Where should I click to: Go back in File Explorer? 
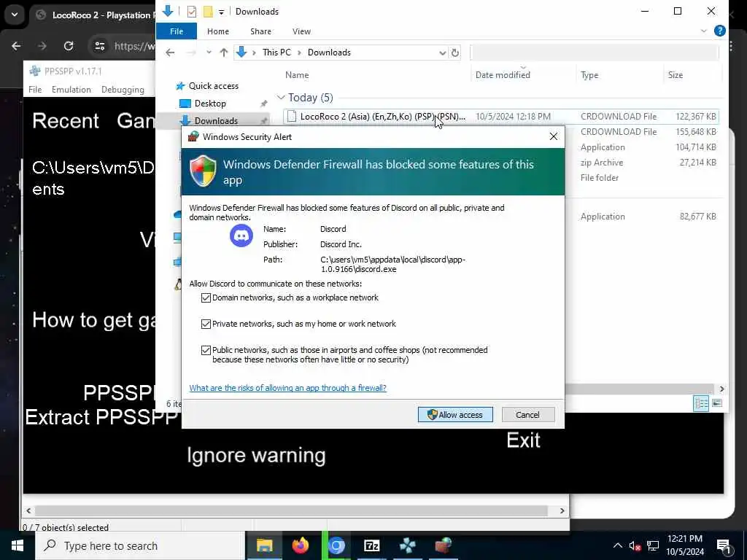(170, 52)
